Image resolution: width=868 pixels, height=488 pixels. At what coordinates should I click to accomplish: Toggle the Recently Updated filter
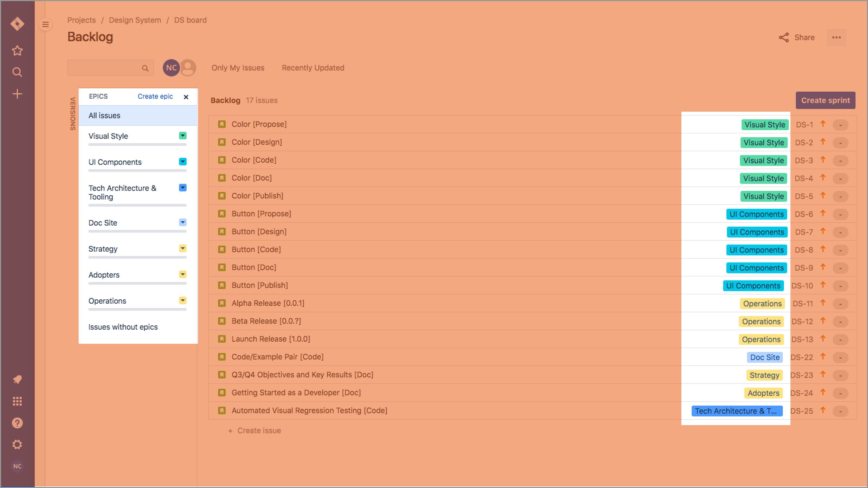coord(313,68)
